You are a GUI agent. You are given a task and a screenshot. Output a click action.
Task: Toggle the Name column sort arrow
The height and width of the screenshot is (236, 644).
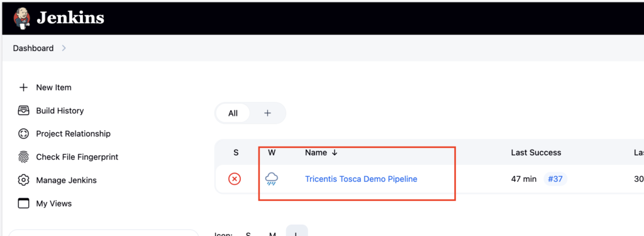pos(335,152)
